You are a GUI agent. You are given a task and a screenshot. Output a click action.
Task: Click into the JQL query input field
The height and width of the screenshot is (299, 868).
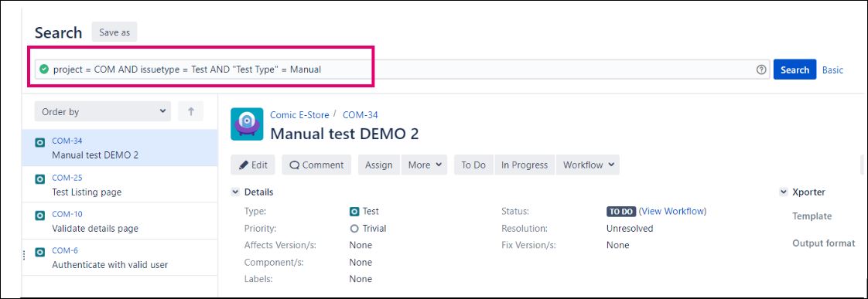402,70
